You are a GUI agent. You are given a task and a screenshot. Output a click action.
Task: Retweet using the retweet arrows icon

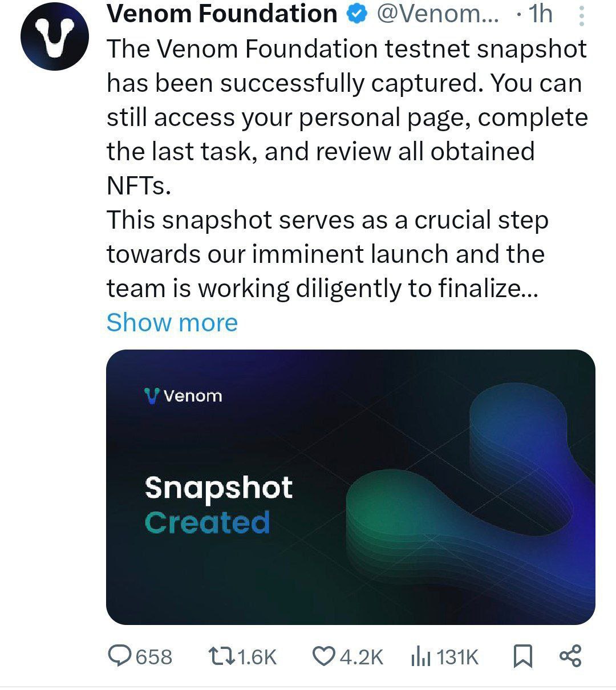[221, 656]
